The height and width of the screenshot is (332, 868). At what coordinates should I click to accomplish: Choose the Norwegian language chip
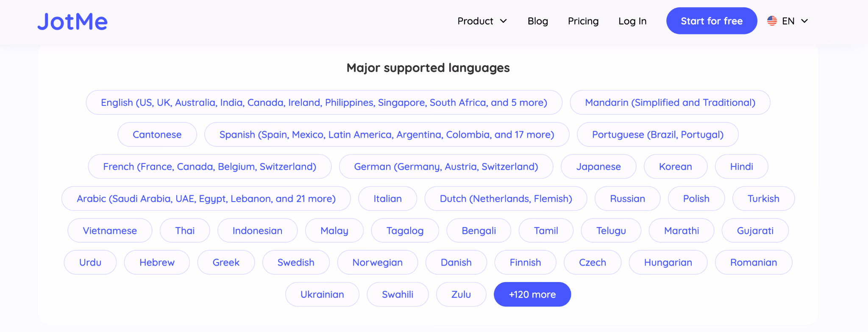click(378, 263)
